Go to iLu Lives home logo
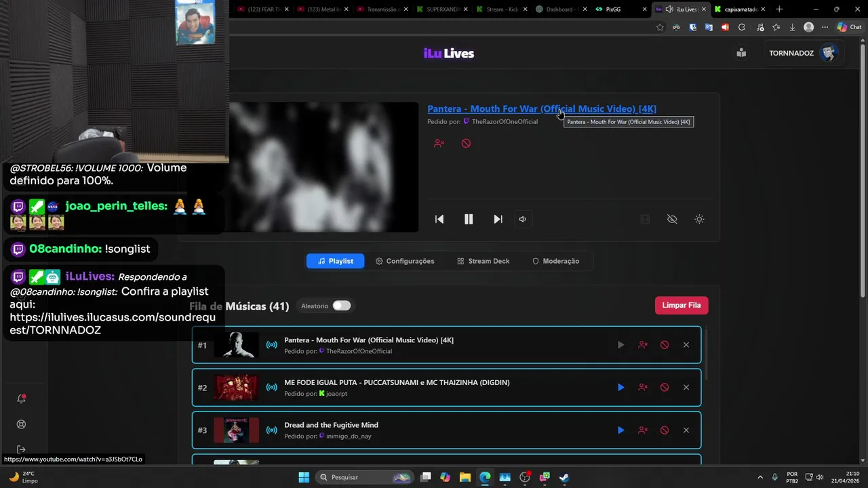 coord(449,53)
